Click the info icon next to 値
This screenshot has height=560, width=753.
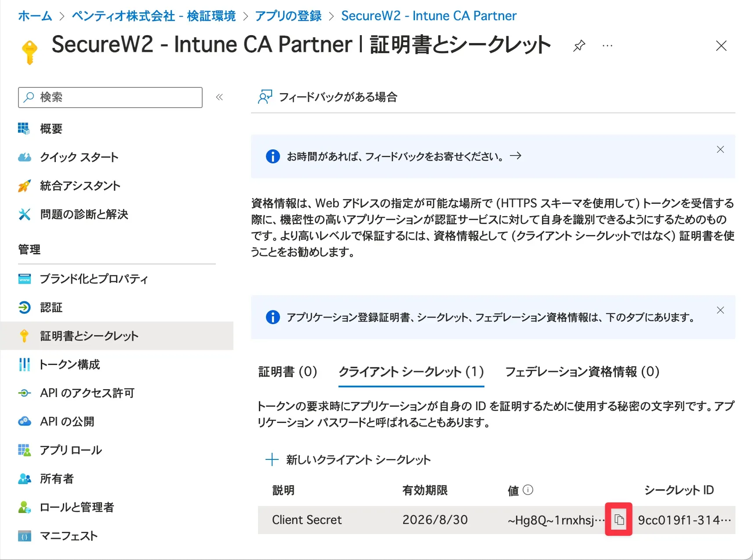(x=528, y=490)
